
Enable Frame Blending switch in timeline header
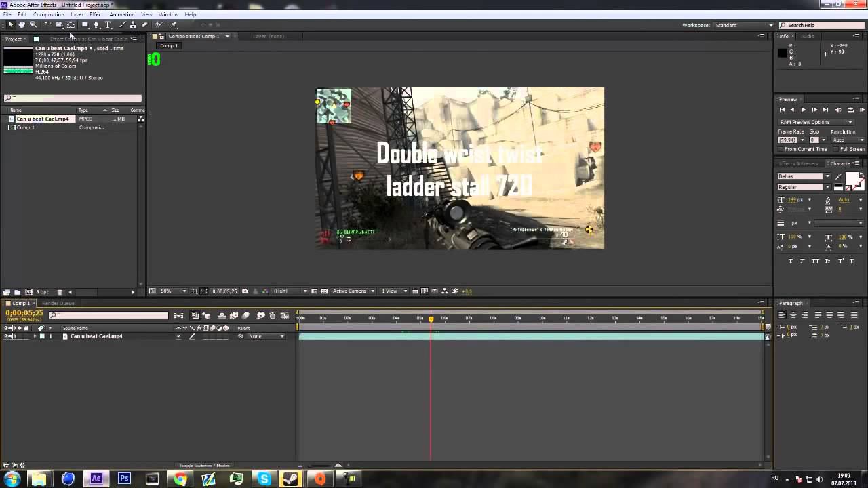coord(234,316)
